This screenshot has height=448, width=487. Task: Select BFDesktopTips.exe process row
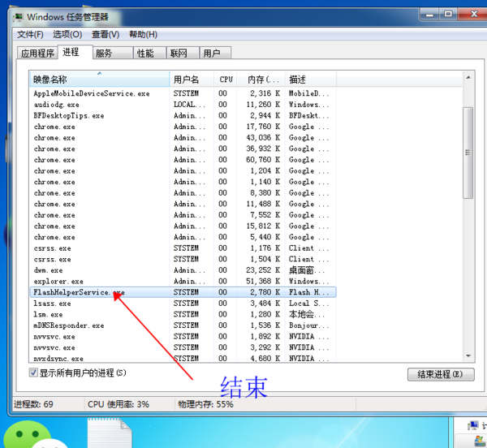click(183, 116)
